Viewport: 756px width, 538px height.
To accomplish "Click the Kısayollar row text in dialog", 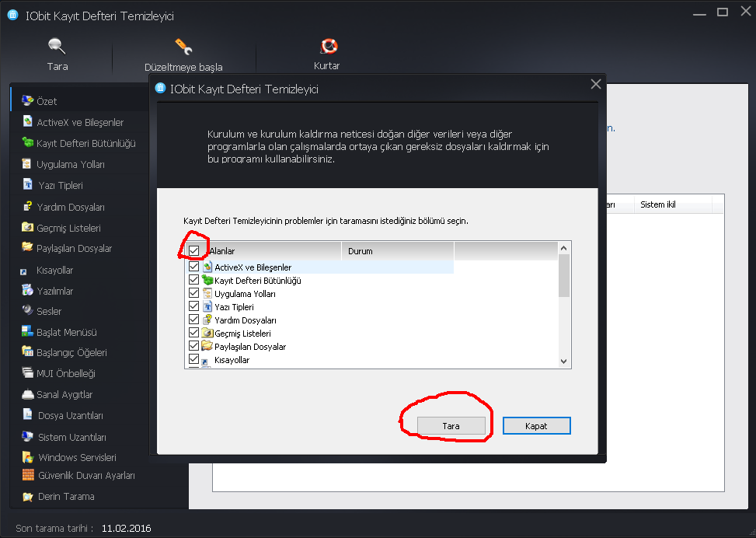I will click(232, 360).
